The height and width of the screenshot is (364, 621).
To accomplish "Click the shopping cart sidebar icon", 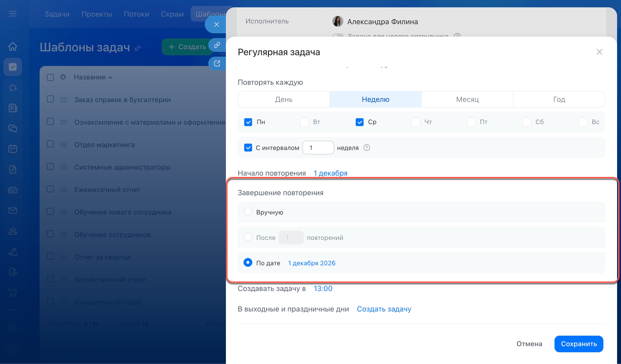I will pos(12,293).
